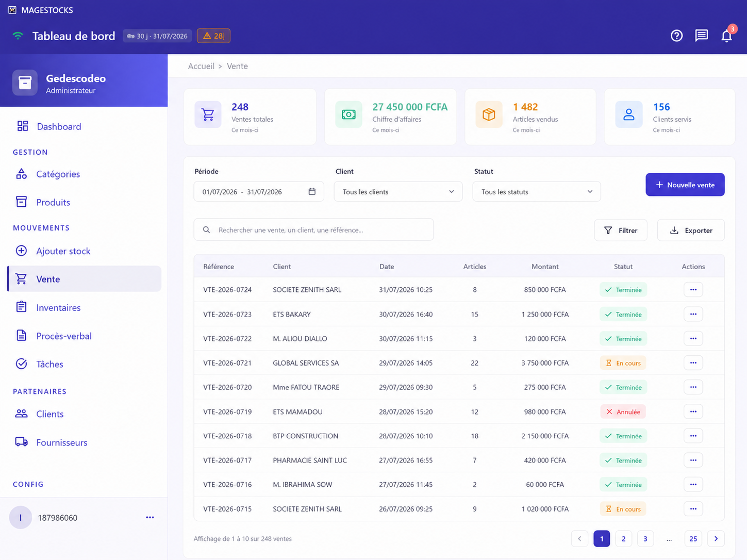
Task: Click amount 2 150 000 FCFA
Action: click(545, 436)
